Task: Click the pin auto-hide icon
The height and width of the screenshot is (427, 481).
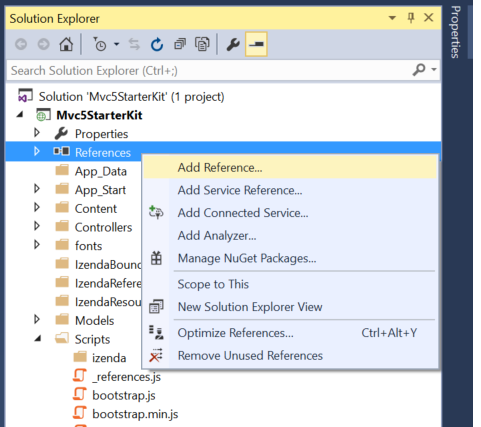Action: pyautogui.click(x=411, y=18)
